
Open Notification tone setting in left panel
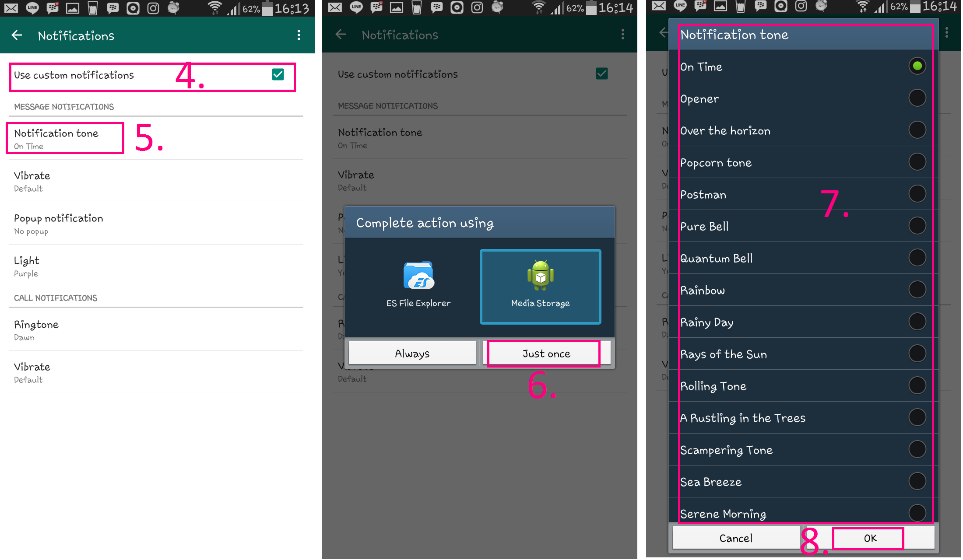pyautogui.click(x=66, y=139)
